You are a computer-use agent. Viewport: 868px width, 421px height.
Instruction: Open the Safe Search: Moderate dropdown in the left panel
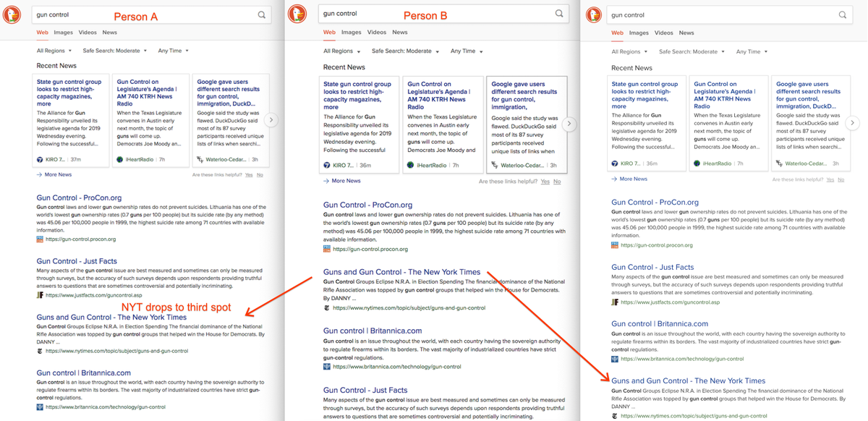click(x=115, y=51)
